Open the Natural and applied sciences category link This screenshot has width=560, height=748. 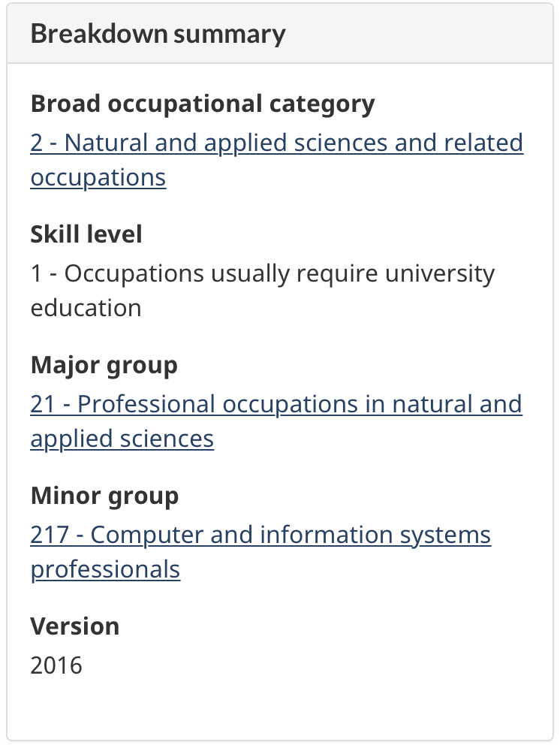pos(276,143)
